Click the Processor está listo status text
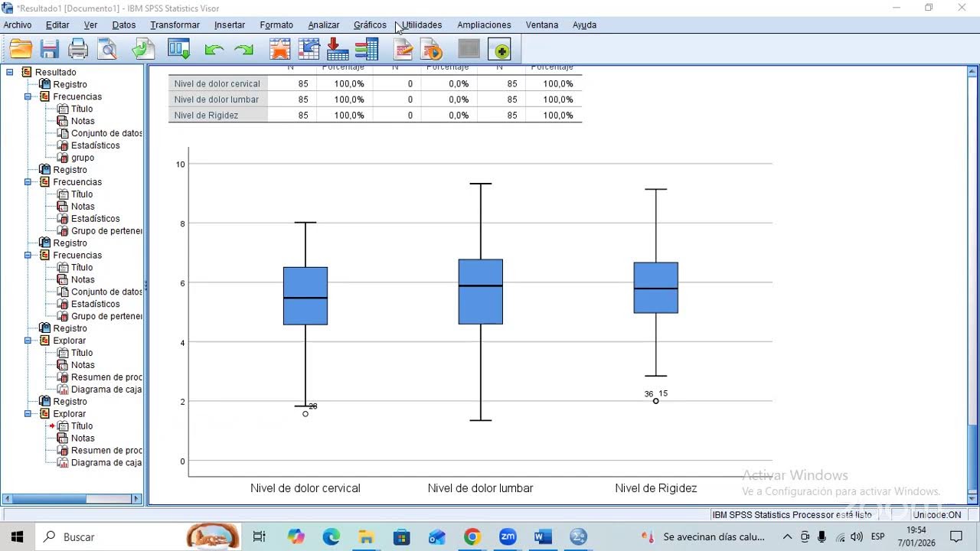 [792, 515]
